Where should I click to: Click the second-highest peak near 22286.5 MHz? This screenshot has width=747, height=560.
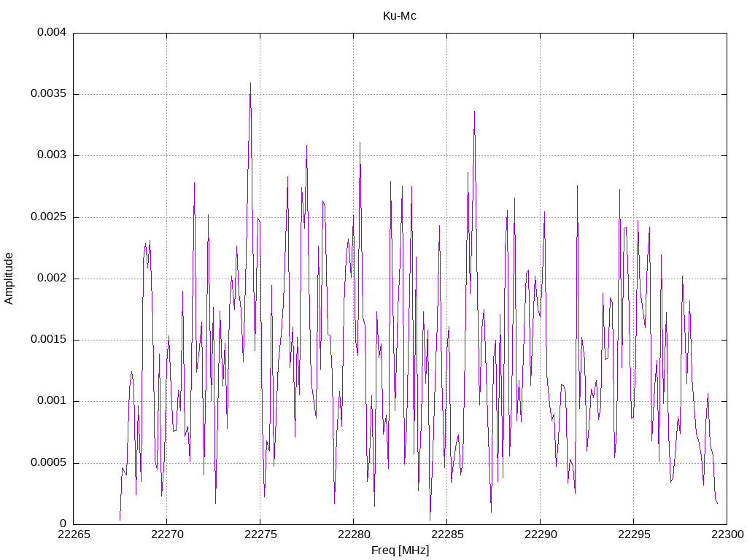(474, 112)
